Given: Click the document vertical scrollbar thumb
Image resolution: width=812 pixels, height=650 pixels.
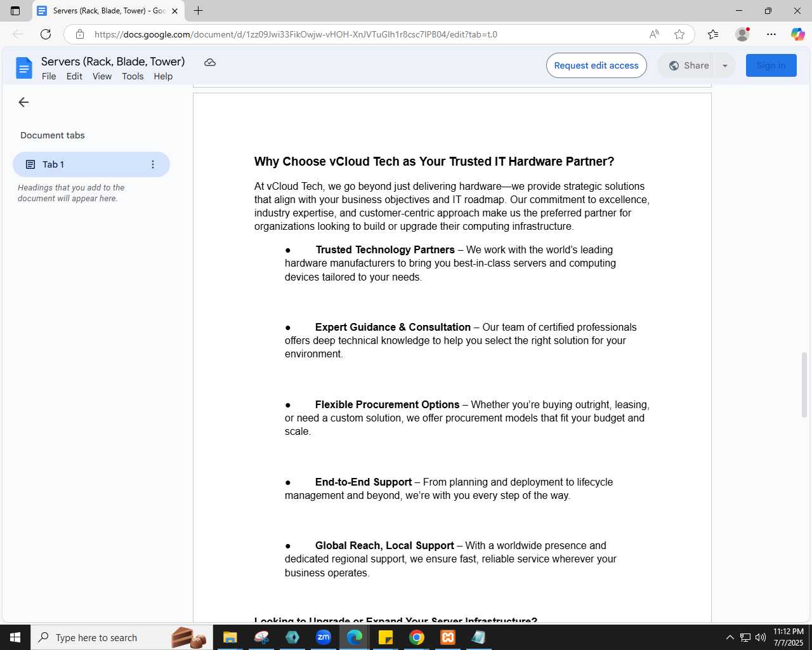Looking at the screenshot, I should [x=804, y=385].
